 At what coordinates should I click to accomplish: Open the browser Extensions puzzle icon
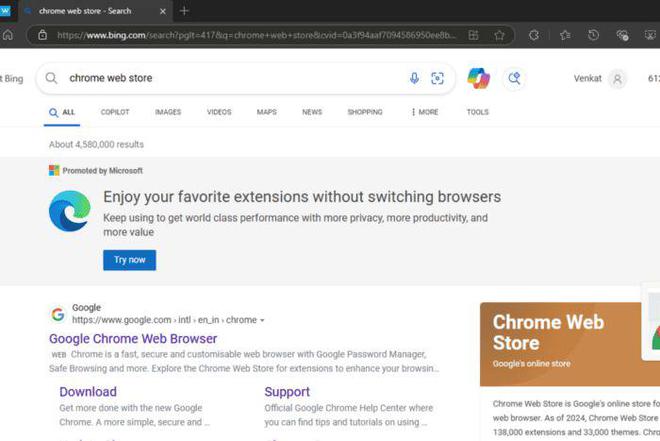coord(534,35)
